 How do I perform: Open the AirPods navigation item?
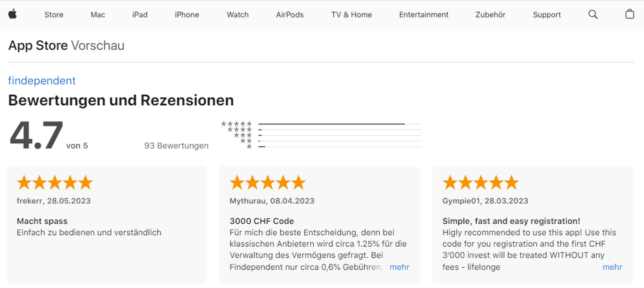pos(290,15)
